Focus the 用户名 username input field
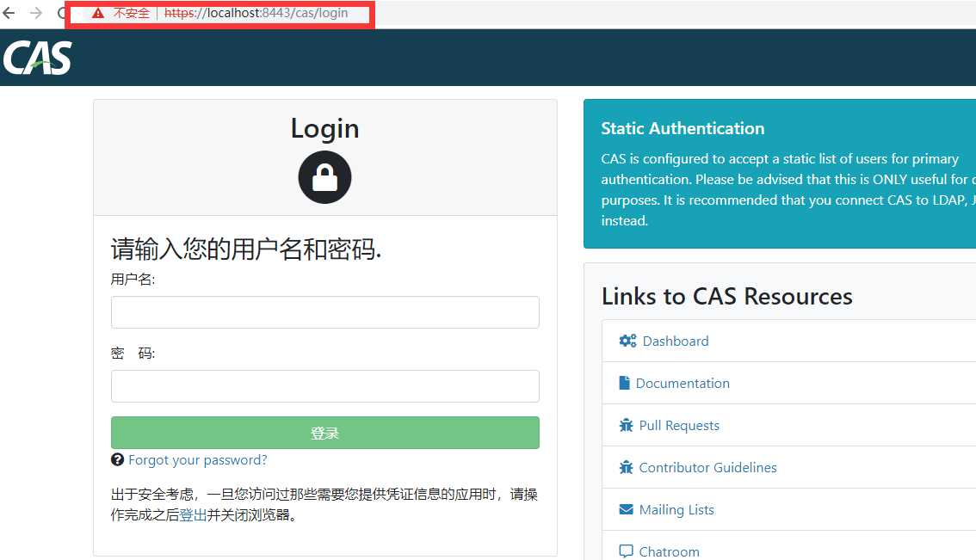Viewport: 976px width, 560px height. [325, 312]
